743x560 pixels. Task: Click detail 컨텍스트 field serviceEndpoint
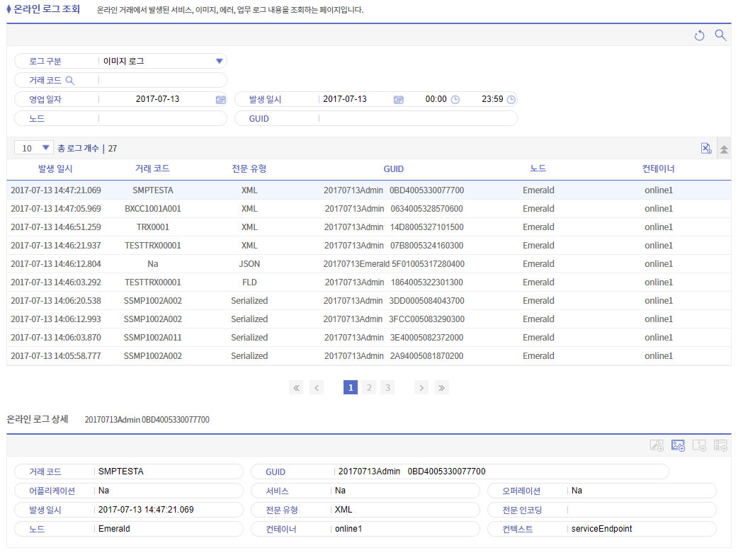coord(640,529)
